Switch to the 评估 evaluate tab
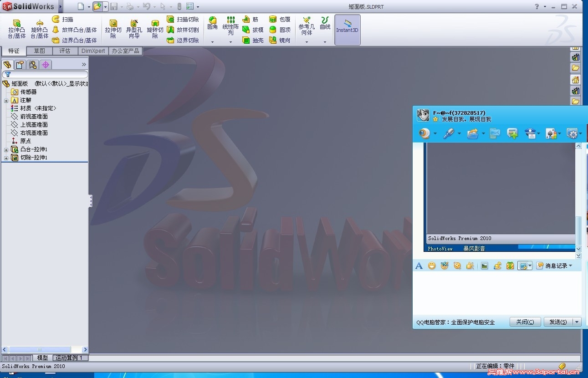The height and width of the screenshot is (378, 588). coord(65,51)
